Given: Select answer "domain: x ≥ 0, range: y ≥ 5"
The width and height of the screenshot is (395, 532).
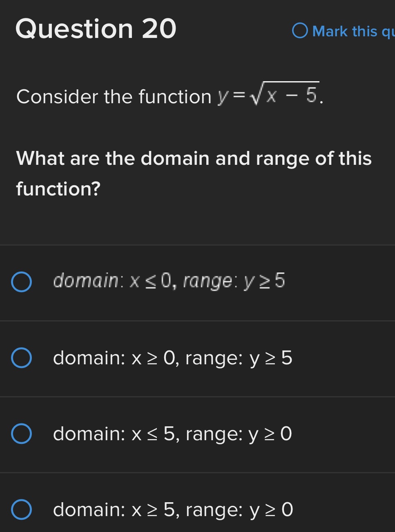Looking at the screenshot, I should 173,358.
